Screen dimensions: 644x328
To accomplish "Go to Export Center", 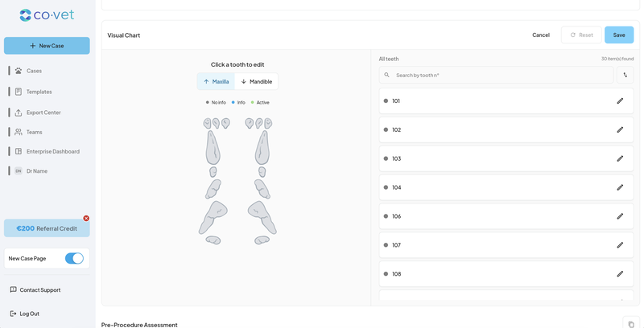I will (x=43, y=113).
